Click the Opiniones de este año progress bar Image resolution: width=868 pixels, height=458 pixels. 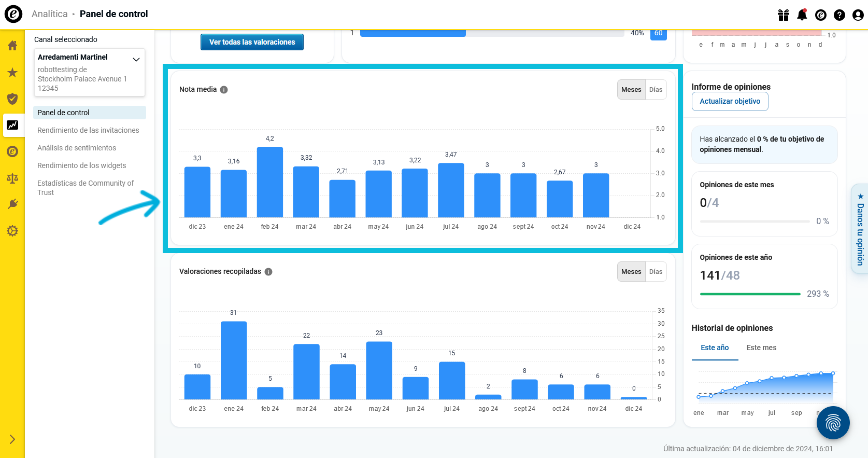750,294
